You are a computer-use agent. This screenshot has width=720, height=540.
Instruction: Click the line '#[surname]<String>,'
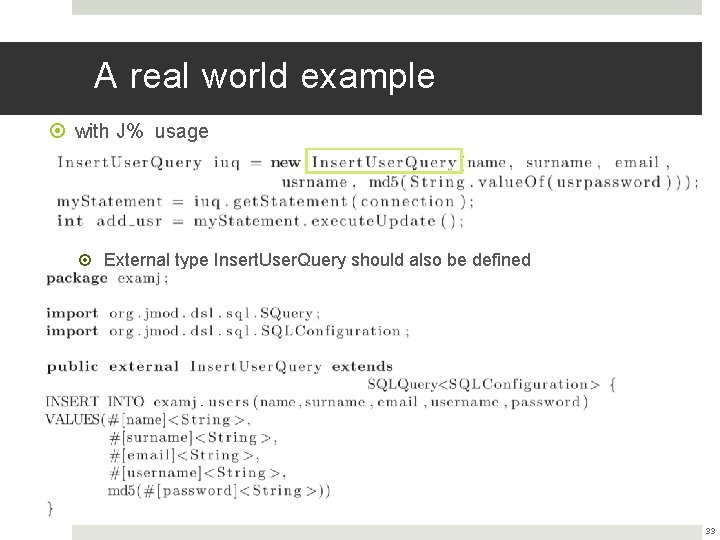(x=193, y=438)
